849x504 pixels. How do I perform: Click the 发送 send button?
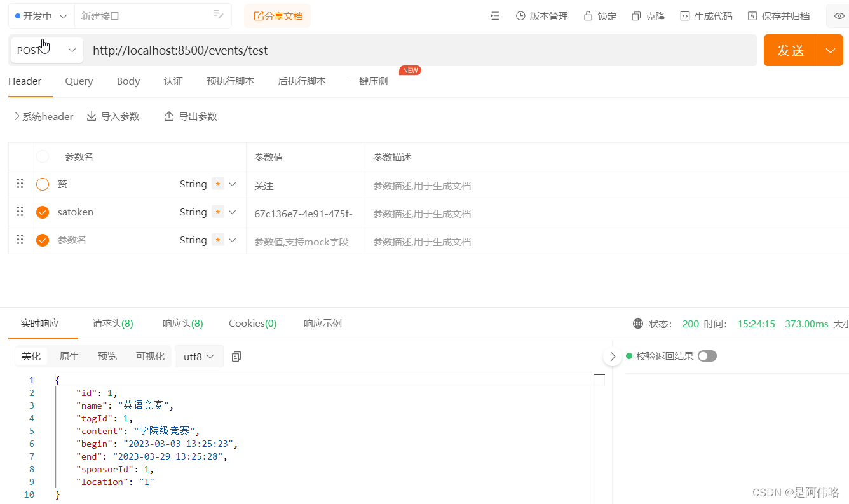[x=791, y=50]
